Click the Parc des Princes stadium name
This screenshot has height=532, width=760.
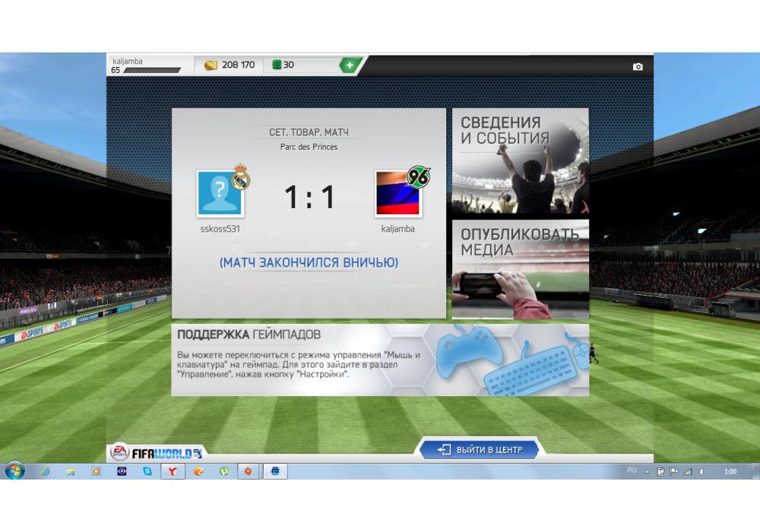point(309,147)
